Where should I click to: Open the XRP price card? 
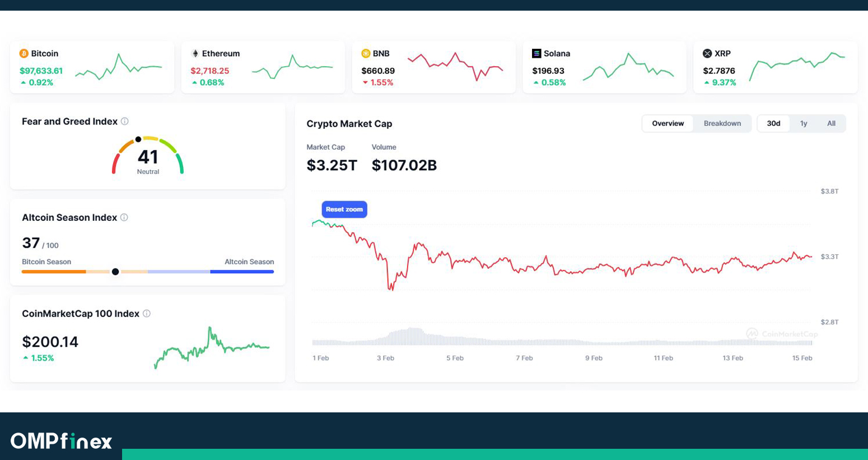pos(776,67)
